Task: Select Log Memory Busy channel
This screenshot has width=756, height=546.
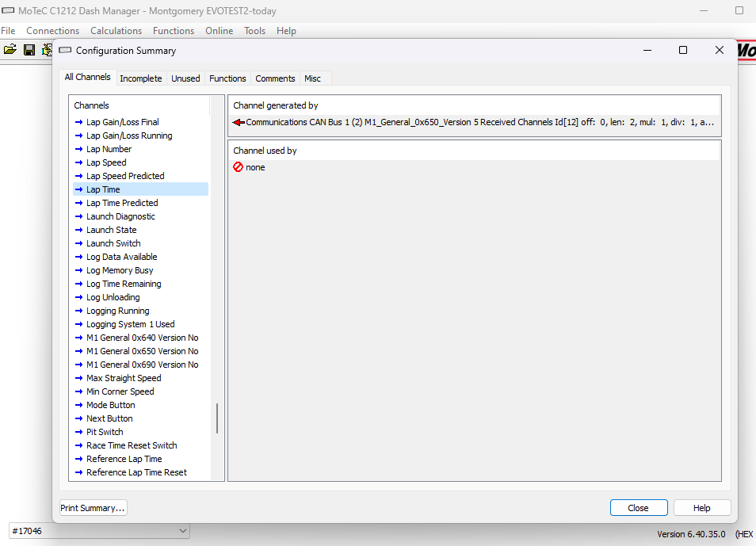Action: [x=141, y=270]
